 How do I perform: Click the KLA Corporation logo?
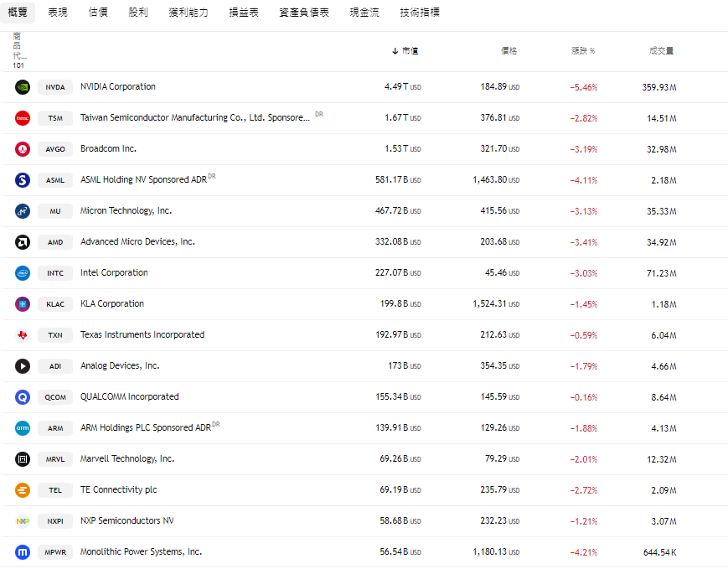coord(23,304)
